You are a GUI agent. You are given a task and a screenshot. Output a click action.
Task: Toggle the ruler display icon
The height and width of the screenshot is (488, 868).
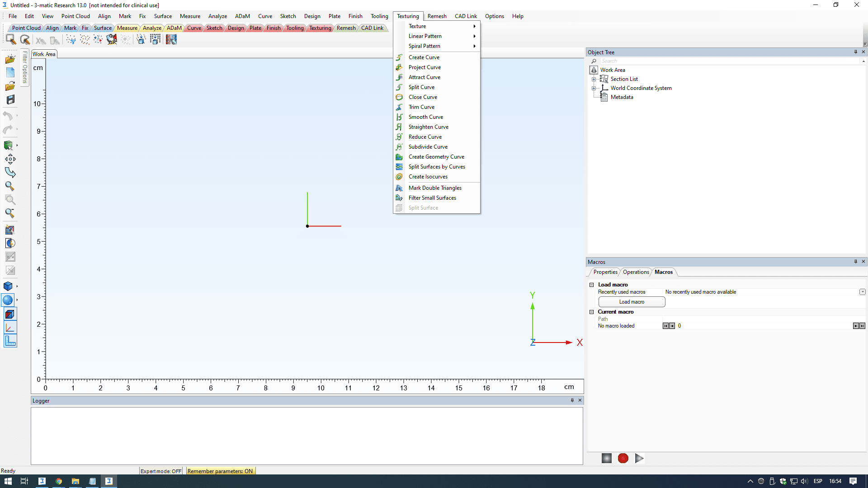click(x=10, y=341)
